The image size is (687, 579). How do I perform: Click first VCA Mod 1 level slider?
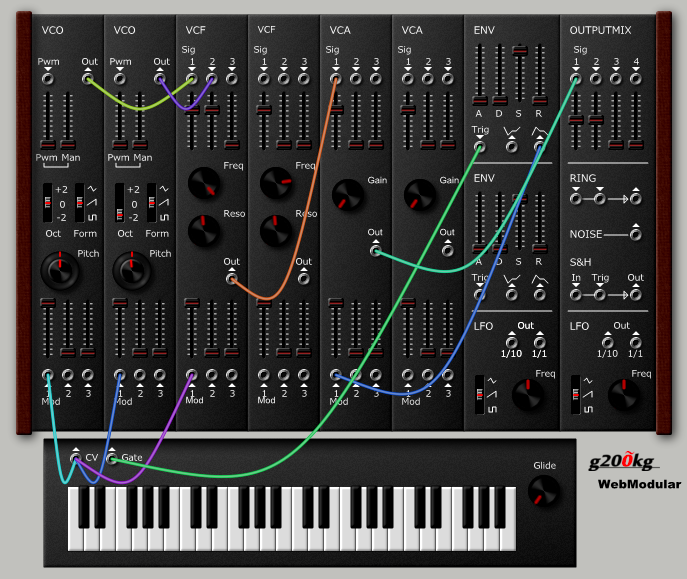tap(336, 328)
